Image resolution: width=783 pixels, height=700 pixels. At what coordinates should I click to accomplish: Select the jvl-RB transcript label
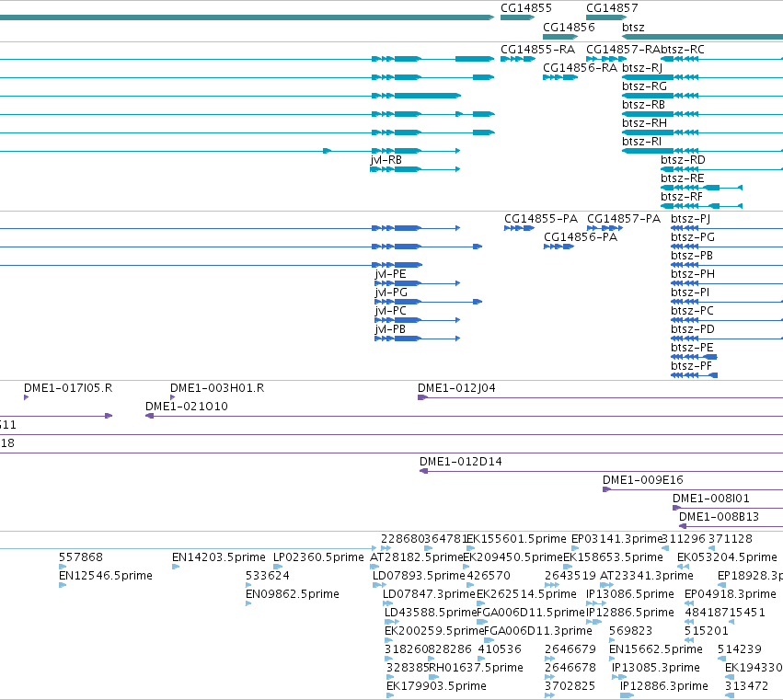[x=386, y=160]
